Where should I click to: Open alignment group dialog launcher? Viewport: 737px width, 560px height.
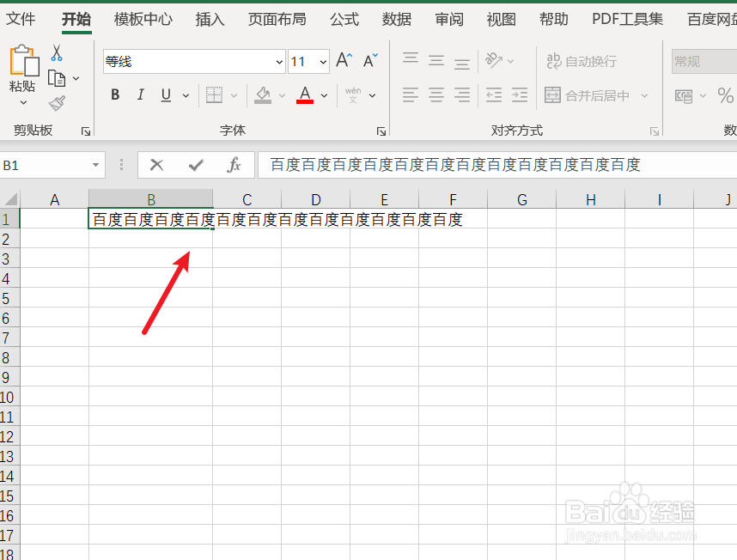click(655, 131)
